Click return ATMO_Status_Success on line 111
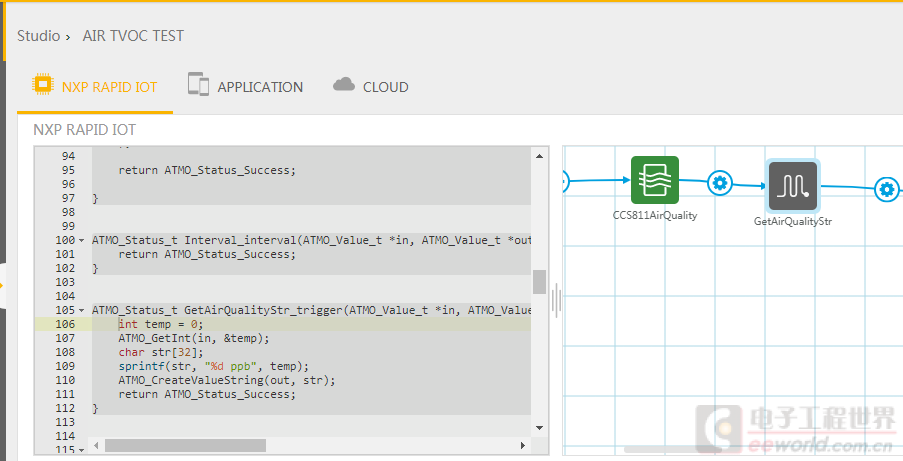 207,394
